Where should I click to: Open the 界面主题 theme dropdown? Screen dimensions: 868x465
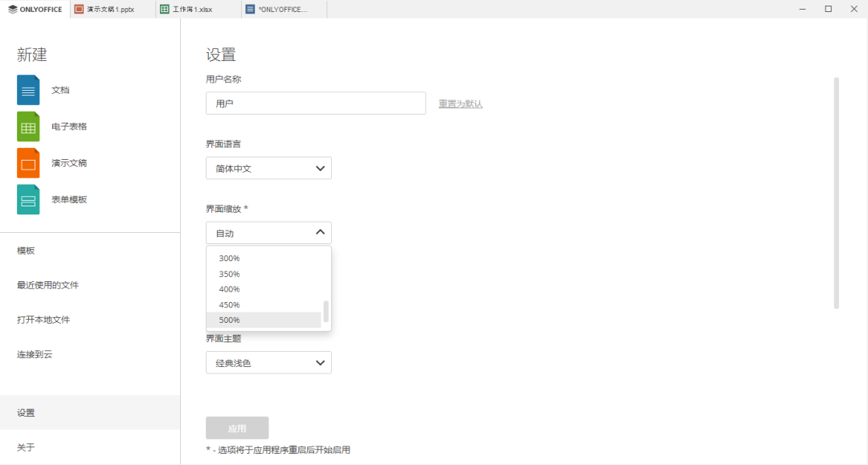(x=268, y=362)
